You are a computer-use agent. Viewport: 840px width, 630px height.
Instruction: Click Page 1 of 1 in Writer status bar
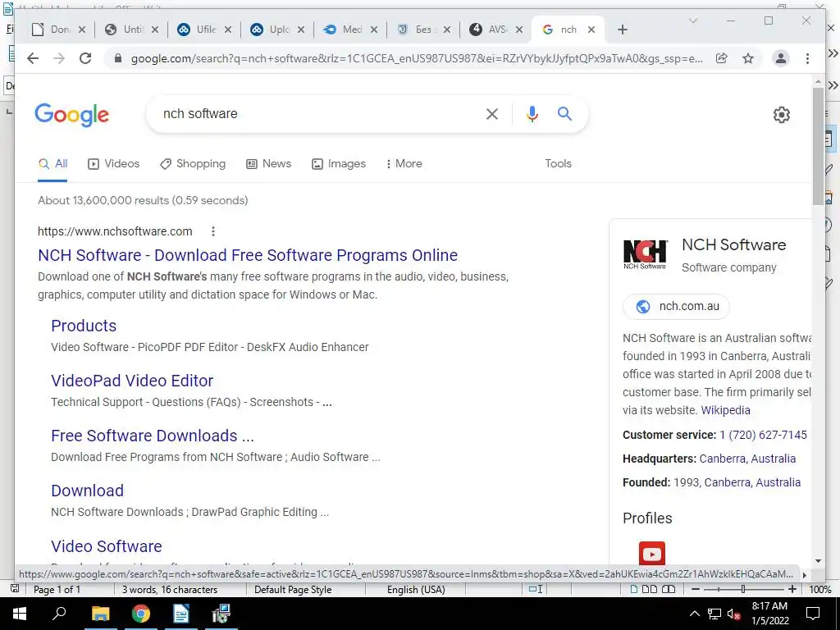pyautogui.click(x=57, y=589)
